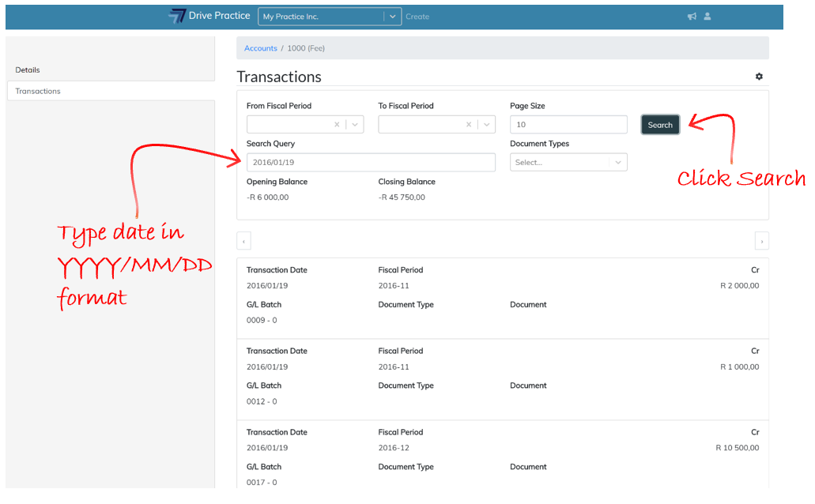The image size is (815, 504).
Task: Open the Transactions settings gear
Action: click(x=759, y=77)
